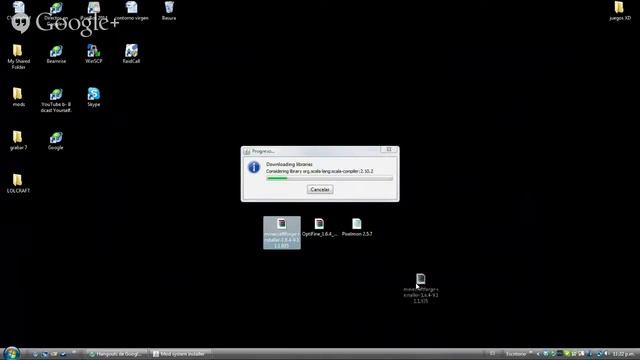The image size is (640, 360).
Task: Click the volume speaker icon in system tray
Action: click(x=606, y=354)
